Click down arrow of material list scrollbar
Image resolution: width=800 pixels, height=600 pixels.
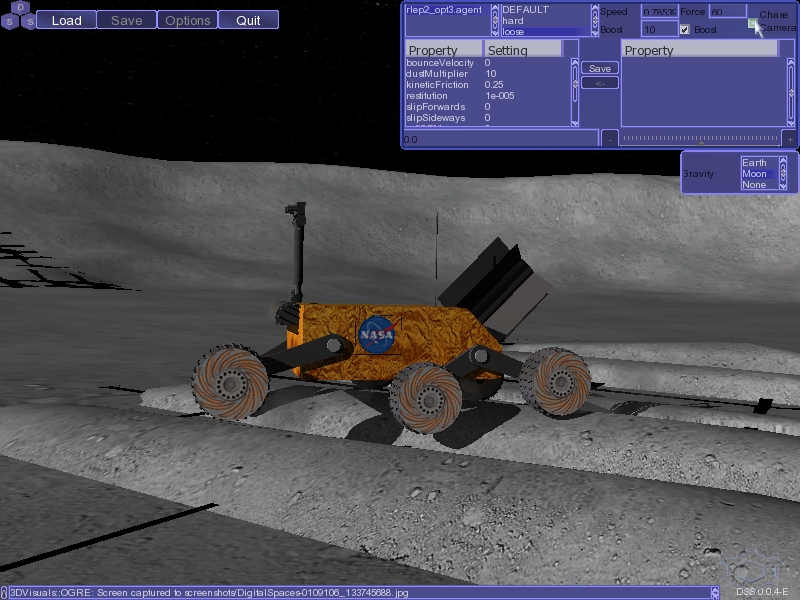pyautogui.click(x=595, y=33)
